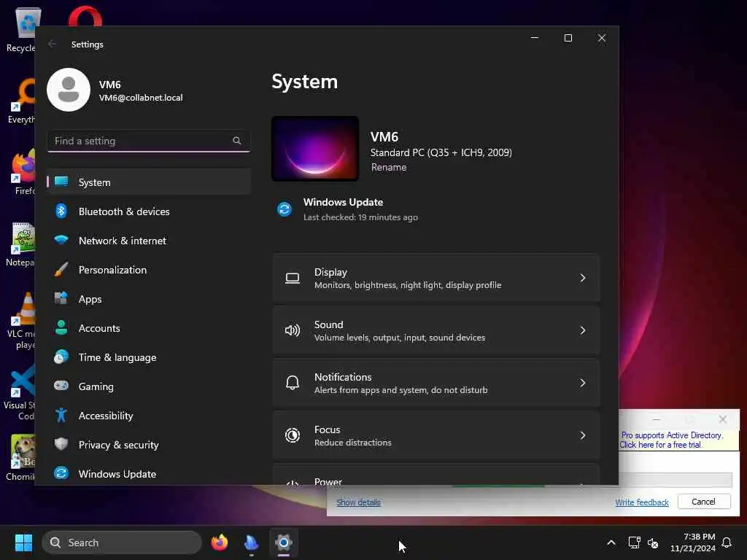Click the Visual Studio Code desktop icon
The width and height of the screenshot is (747, 560).
click(x=20, y=393)
